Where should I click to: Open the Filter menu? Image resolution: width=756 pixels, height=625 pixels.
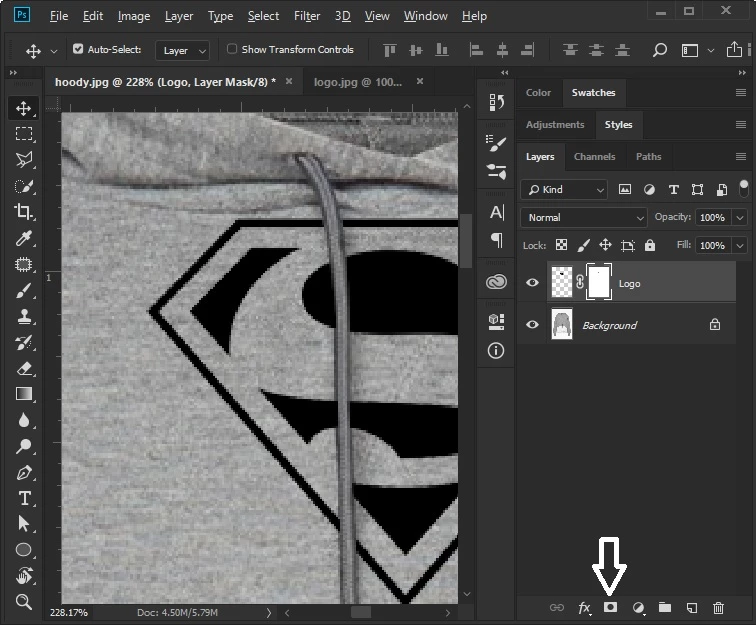coord(307,16)
